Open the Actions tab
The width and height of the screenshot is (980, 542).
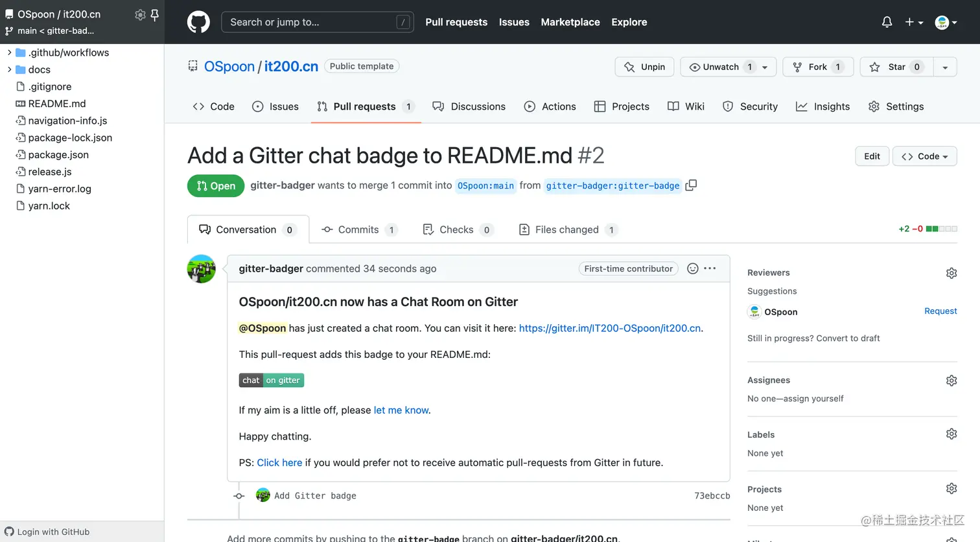[550, 106]
